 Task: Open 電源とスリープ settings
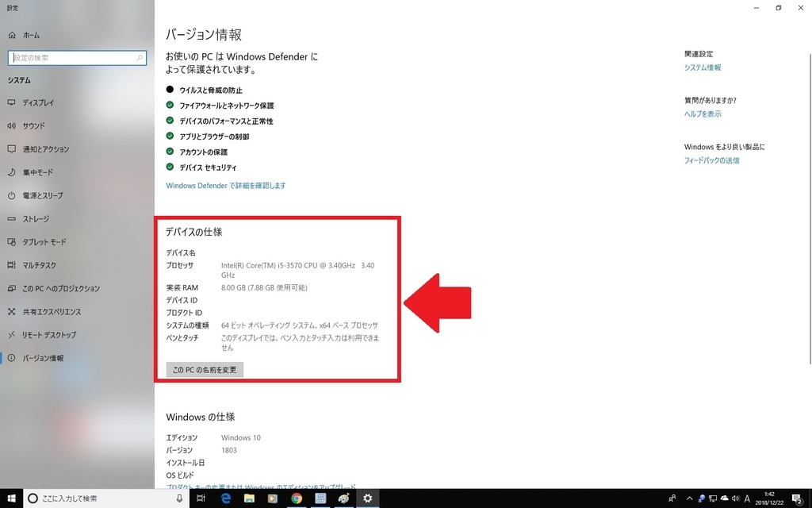pyautogui.click(x=43, y=195)
